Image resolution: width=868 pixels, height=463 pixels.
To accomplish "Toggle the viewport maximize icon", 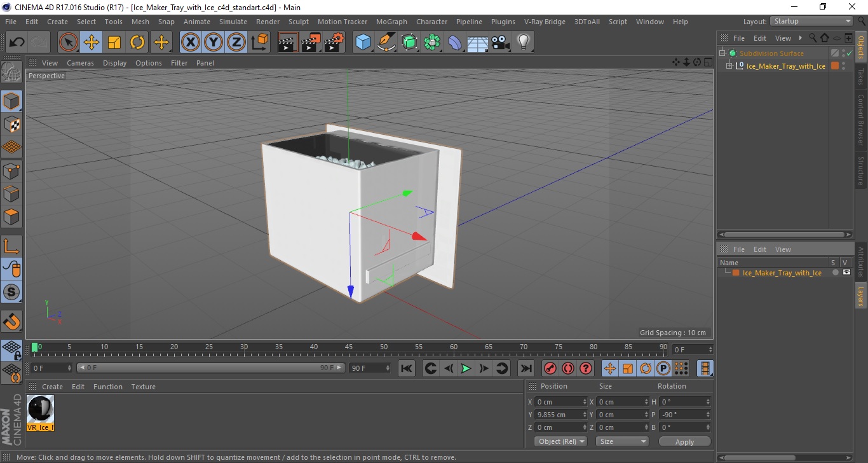I will pyautogui.click(x=707, y=62).
